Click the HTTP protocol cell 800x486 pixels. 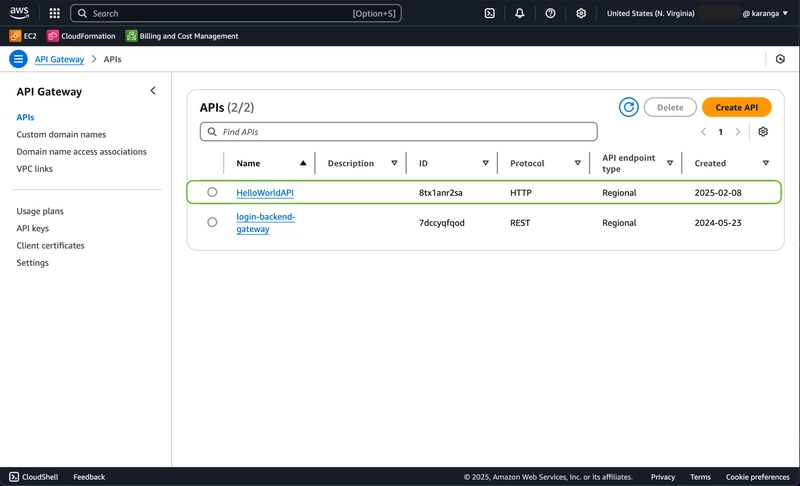[x=521, y=193]
